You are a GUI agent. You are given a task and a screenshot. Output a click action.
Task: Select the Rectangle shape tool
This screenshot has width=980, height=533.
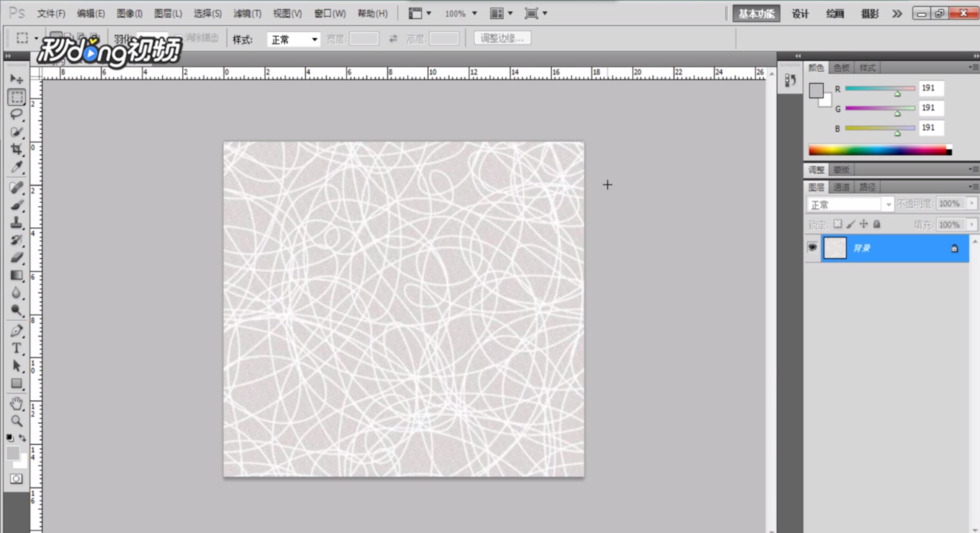click(16, 383)
